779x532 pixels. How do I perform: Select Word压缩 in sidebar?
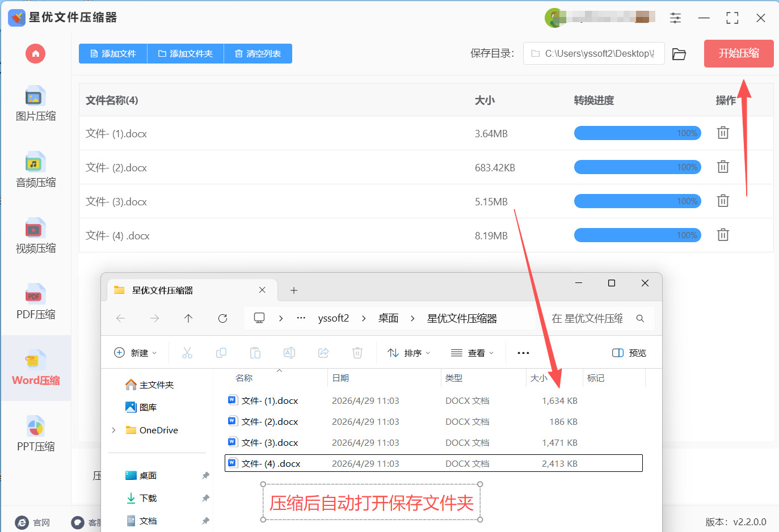pyautogui.click(x=35, y=368)
